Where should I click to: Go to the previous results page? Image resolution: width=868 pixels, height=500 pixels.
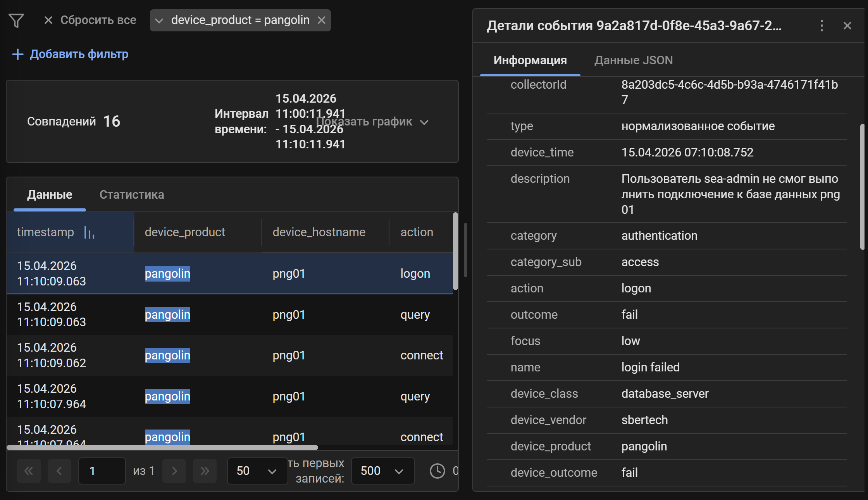pos(59,471)
